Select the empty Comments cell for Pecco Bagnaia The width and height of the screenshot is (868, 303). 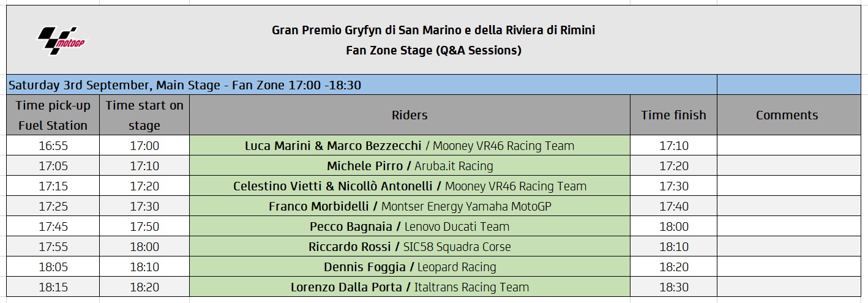pyautogui.click(x=788, y=226)
